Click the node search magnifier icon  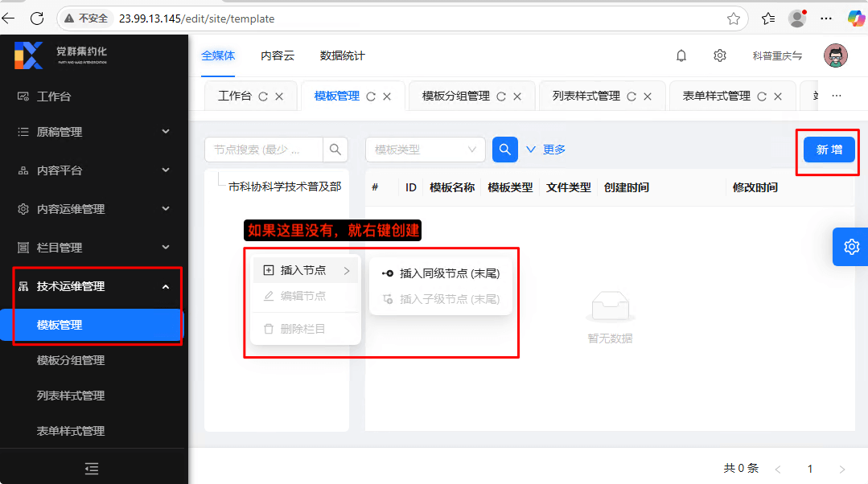(x=335, y=150)
